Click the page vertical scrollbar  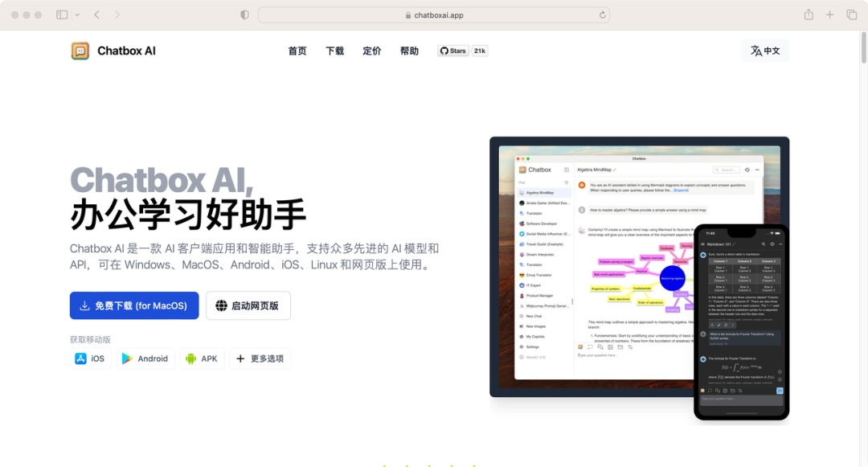click(863, 47)
